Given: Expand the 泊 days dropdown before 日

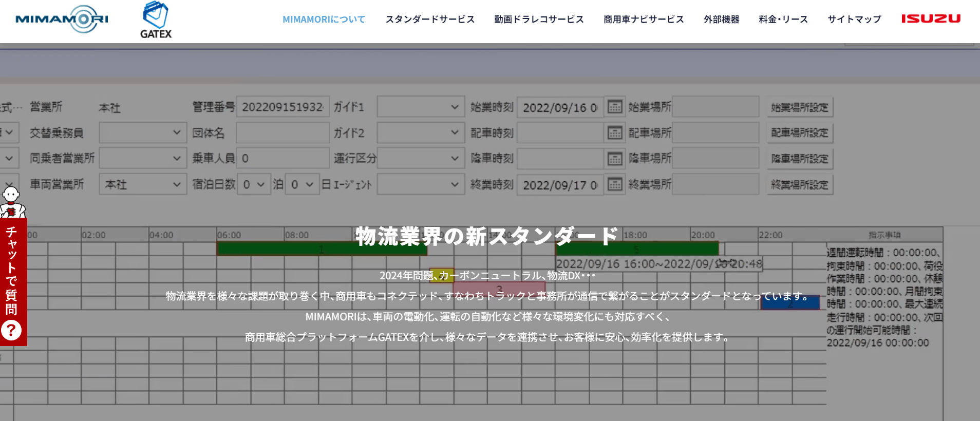Looking at the screenshot, I should [302, 184].
